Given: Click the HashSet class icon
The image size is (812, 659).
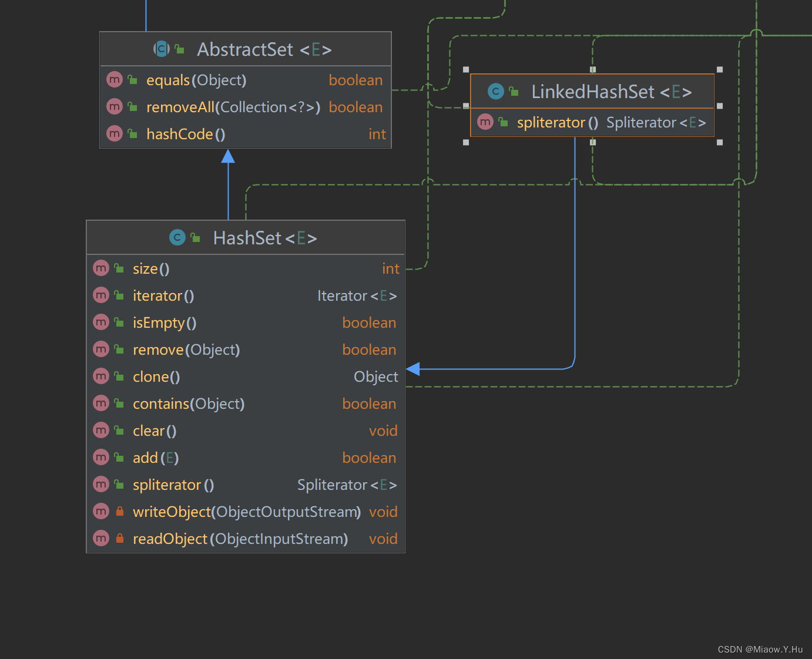Looking at the screenshot, I should coord(177,237).
